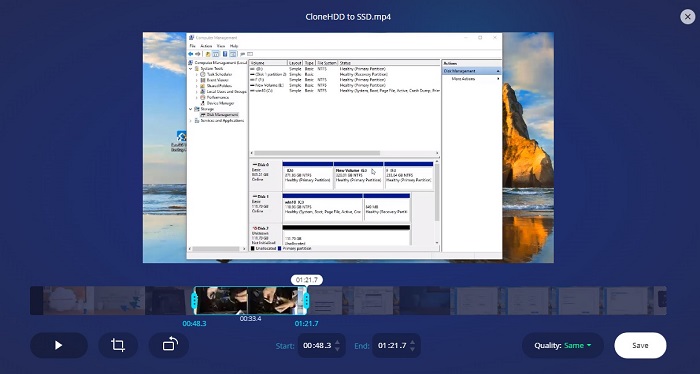Screen dimensions: 700x374
Task: Click the 00:33.4 duration label under the timeline
Action: (250, 319)
